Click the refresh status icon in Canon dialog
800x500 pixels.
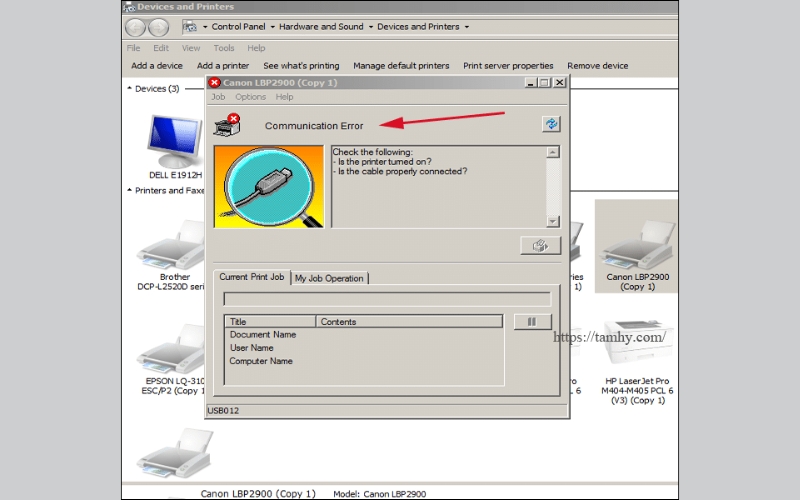551,124
